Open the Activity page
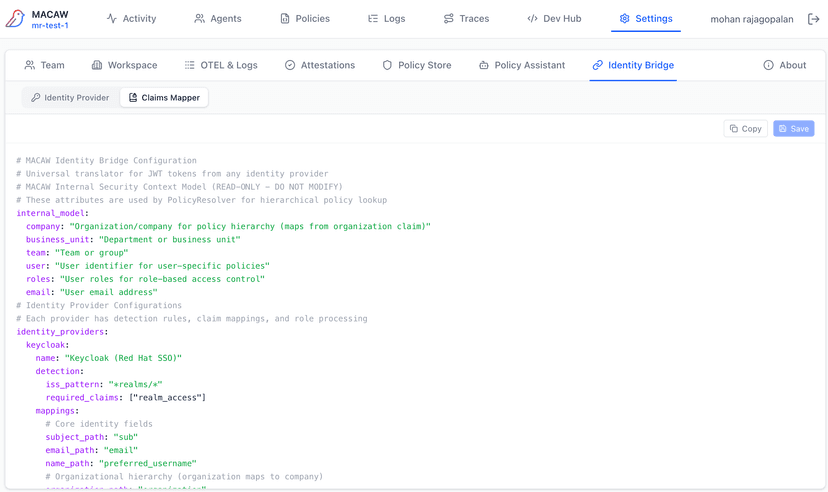Image resolution: width=828 pixels, height=492 pixels. point(132,19)
